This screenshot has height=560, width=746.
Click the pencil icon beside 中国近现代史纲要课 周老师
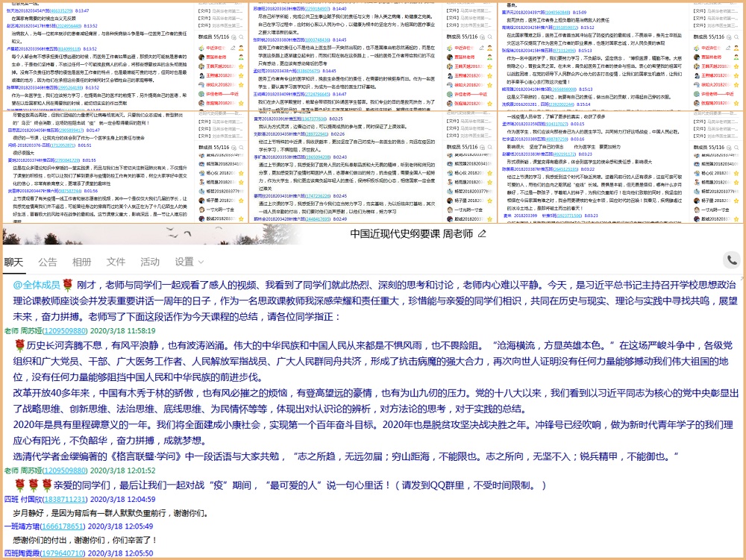click(482, 233)
